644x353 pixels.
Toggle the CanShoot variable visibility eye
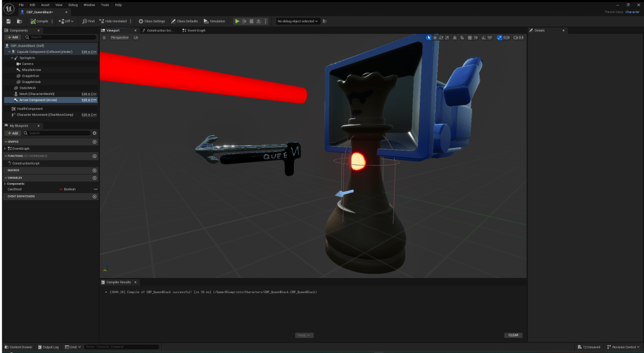pos(95,189)
